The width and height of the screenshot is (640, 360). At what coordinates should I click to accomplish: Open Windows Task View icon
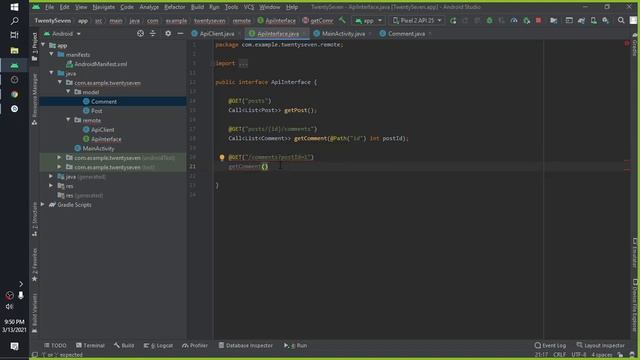[14, 35]
